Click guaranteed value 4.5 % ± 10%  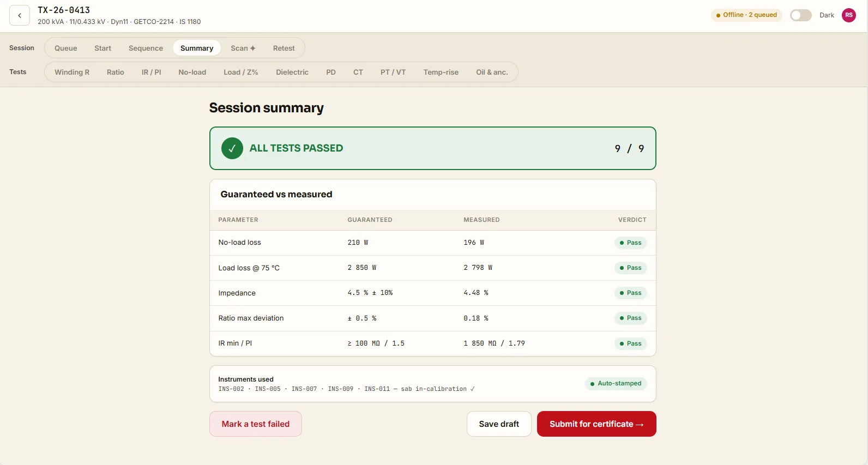(x=370, y=293)
